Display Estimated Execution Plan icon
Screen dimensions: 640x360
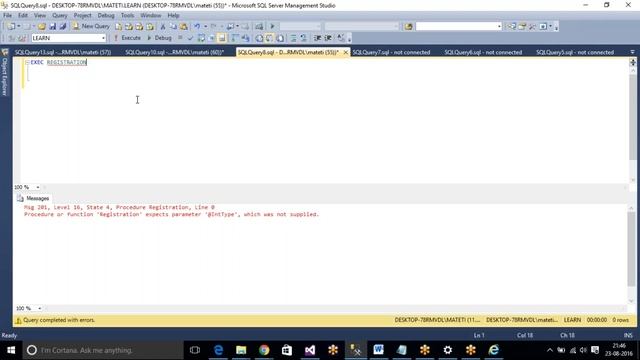tap(201, 38)
